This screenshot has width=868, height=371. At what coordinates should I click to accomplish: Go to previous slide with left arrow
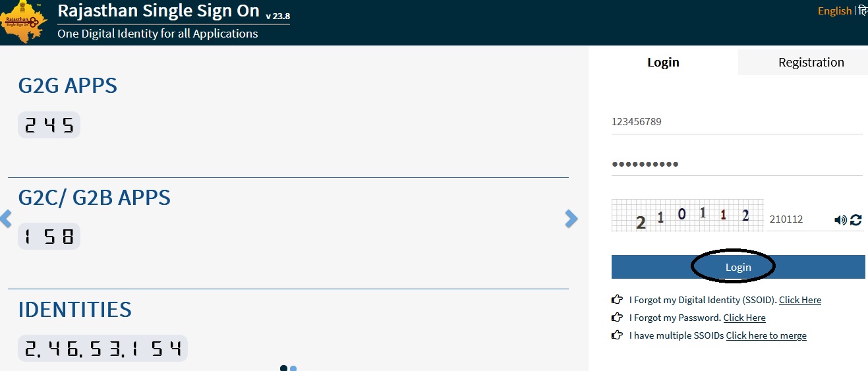(x=6, y=219)
